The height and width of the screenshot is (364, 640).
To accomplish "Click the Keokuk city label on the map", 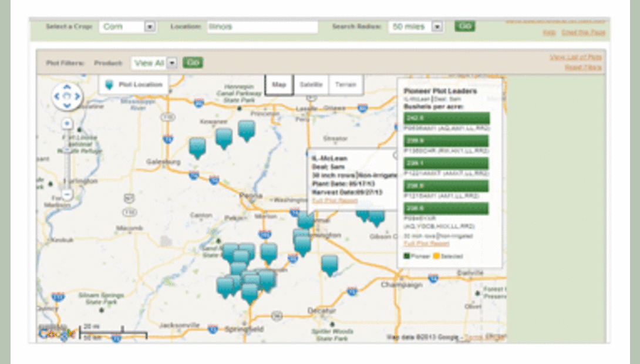I will [x=61, y=240].
